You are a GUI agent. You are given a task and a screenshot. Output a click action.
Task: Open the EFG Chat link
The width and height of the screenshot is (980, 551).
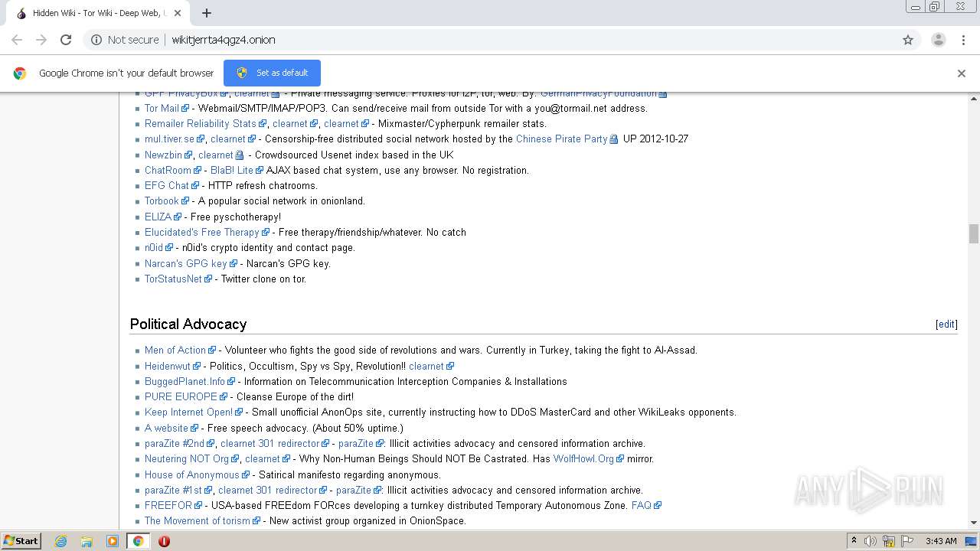point(166,185)
